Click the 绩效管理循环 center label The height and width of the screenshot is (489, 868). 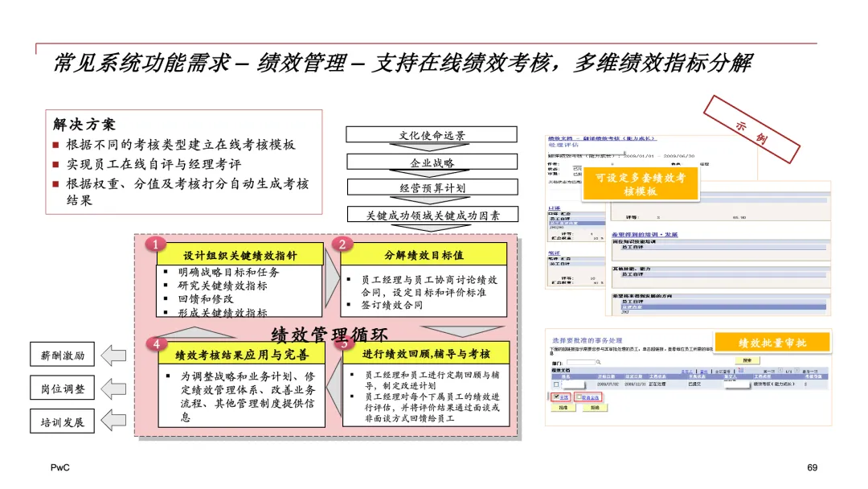330,335
